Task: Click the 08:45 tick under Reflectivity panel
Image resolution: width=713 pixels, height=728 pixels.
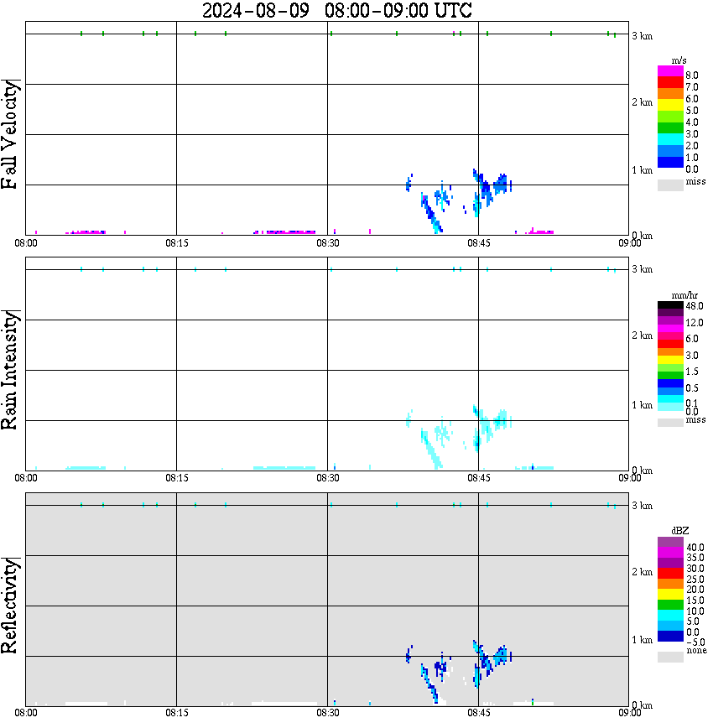Action: tap(479, 713)
